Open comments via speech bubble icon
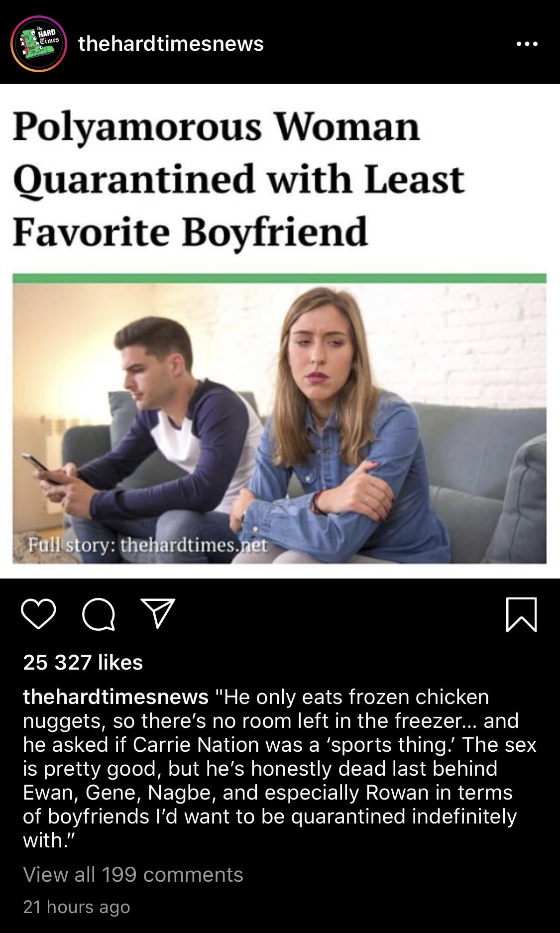The width and height of the screenshot is (560, 933). pyautogui.click(x=99, y=615)
